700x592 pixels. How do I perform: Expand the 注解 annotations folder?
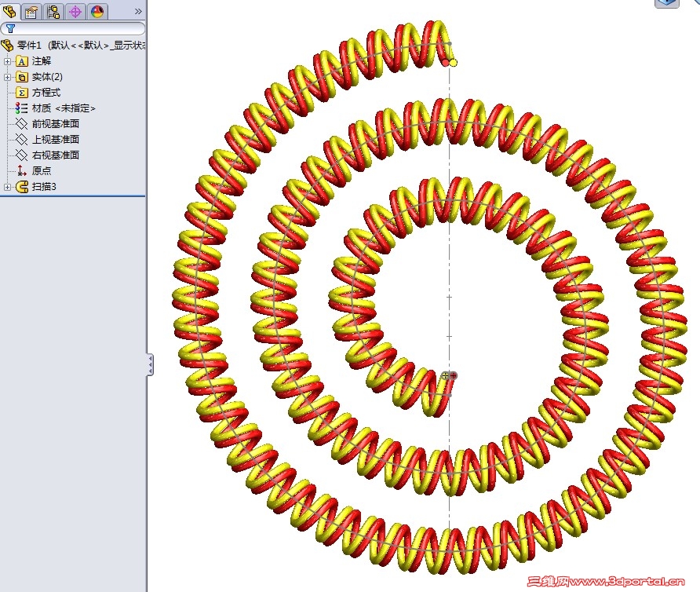(7, 61)
